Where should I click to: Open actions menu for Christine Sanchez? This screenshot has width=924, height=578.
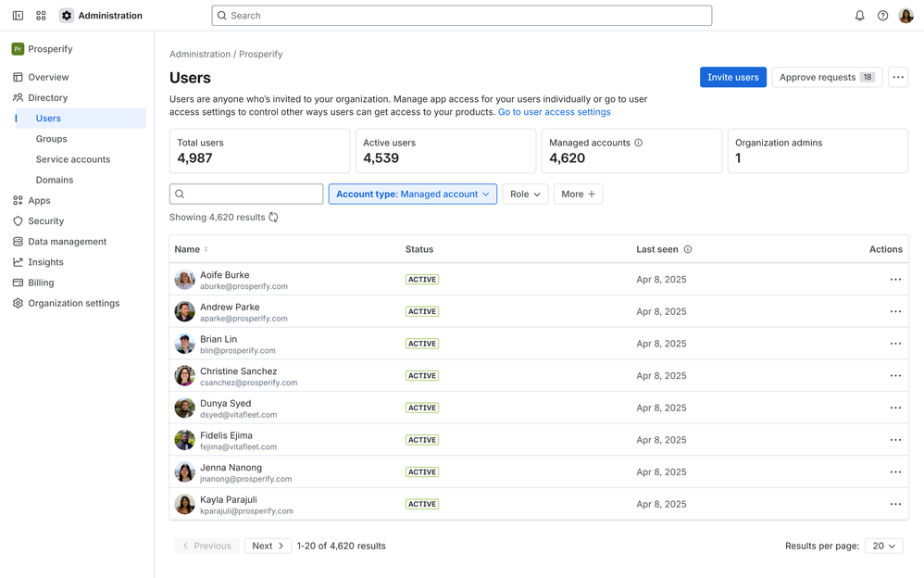pos(895,376)
